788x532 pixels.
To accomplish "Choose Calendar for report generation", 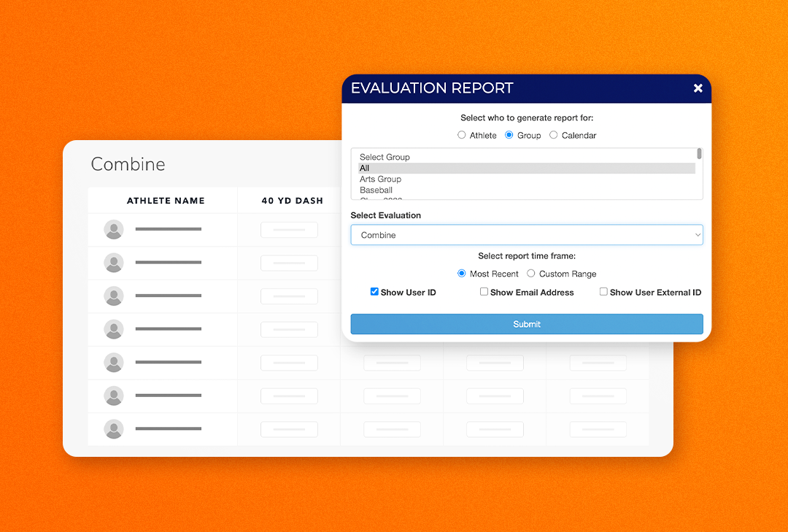I will pyautogui.click(x=553, y=135).
